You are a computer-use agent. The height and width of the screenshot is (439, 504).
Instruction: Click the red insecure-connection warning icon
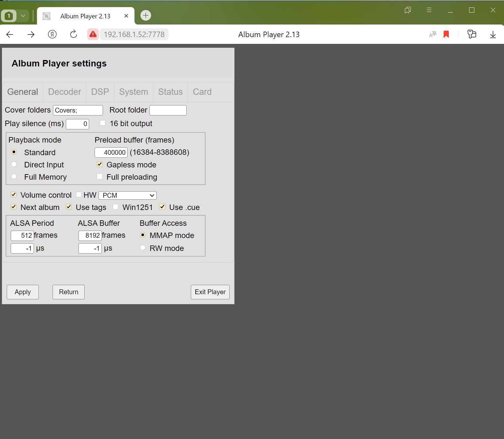point(93,34)
